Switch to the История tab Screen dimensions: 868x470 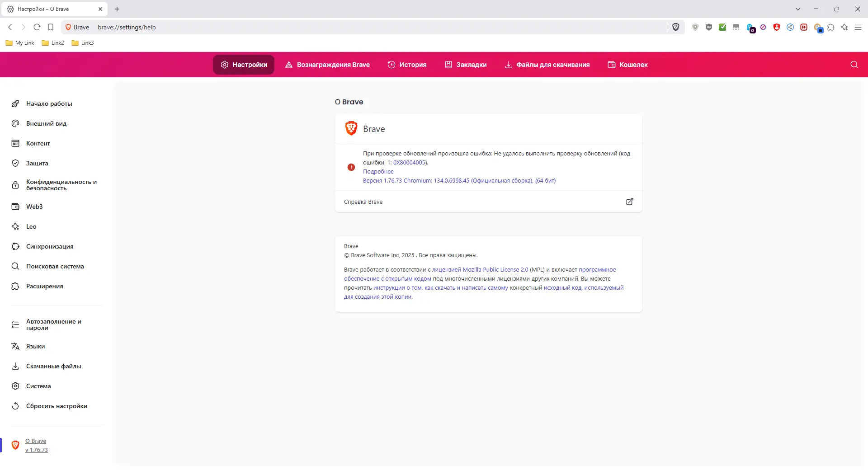[407, 65]
